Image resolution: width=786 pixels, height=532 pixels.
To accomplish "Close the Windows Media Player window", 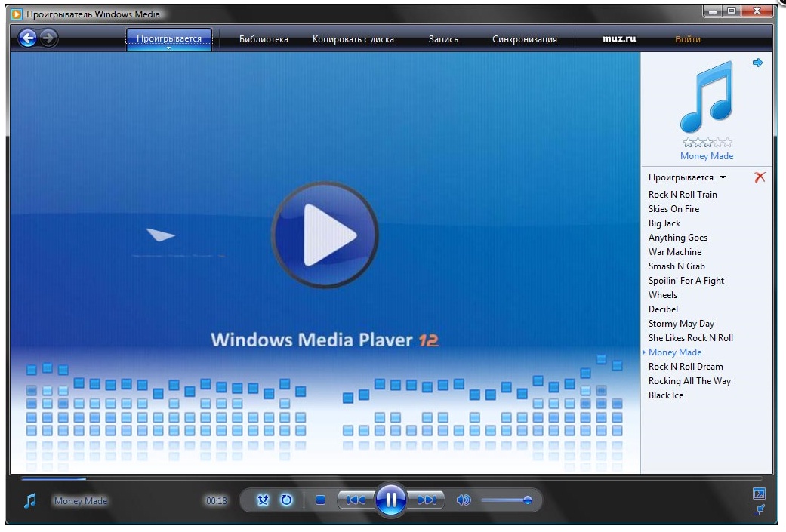I will (x=757, y=11).
